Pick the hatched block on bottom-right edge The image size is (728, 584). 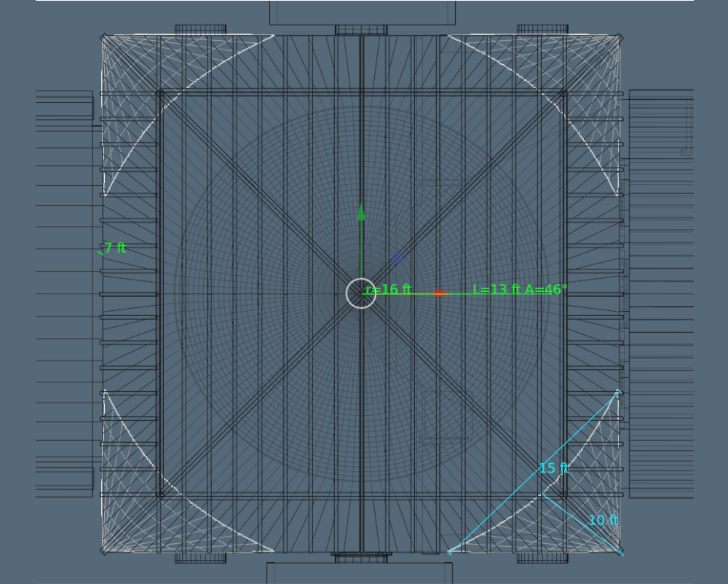[x=542, y=558]
